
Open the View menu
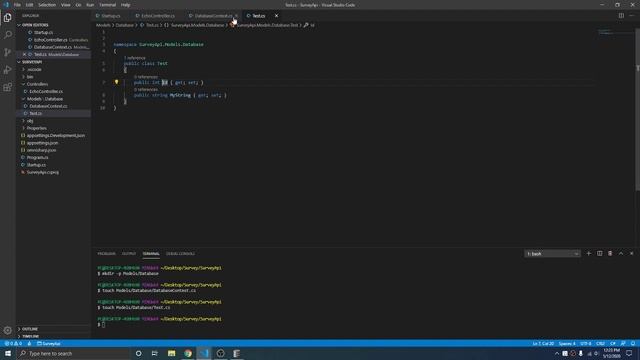click(x=65, y=5)
